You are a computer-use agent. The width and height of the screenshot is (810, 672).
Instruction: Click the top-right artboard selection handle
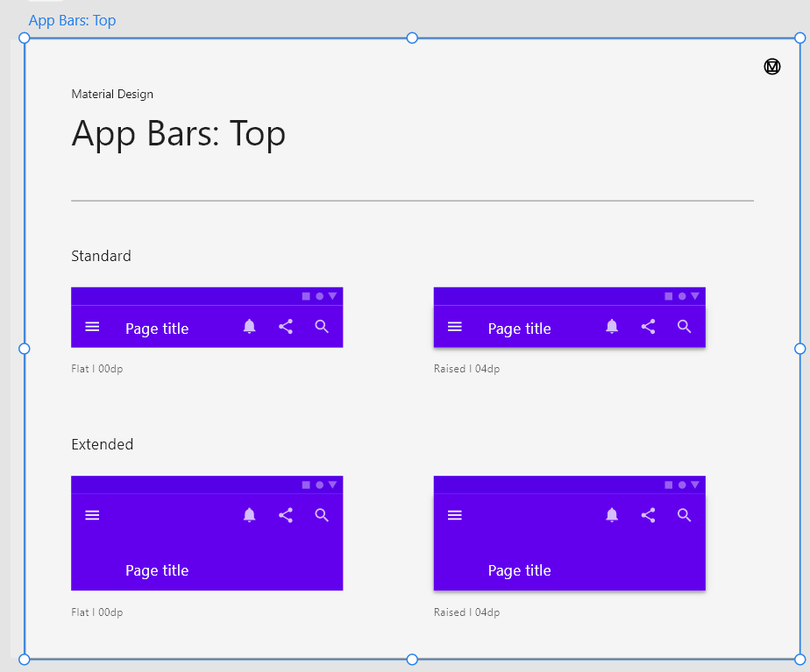[x=799, y=38]
